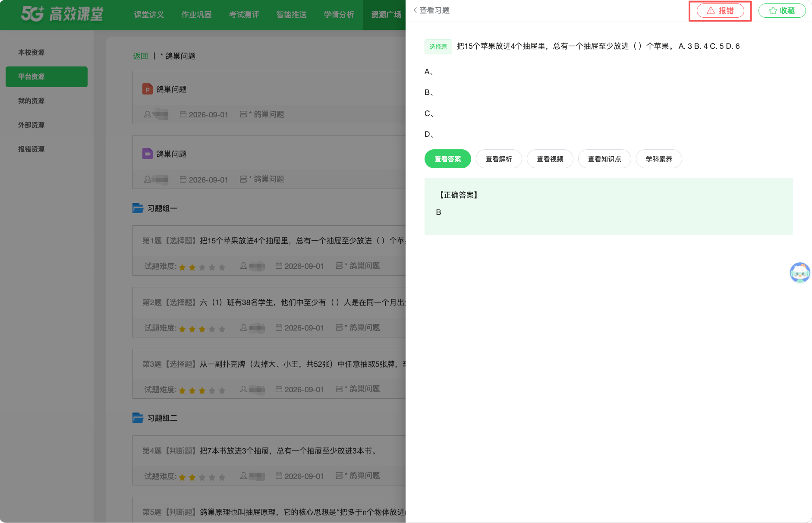Click the PowerPoint icon of 鸽巢问题
This screenshot has height=523, width=812.
[x=148, y=89]
